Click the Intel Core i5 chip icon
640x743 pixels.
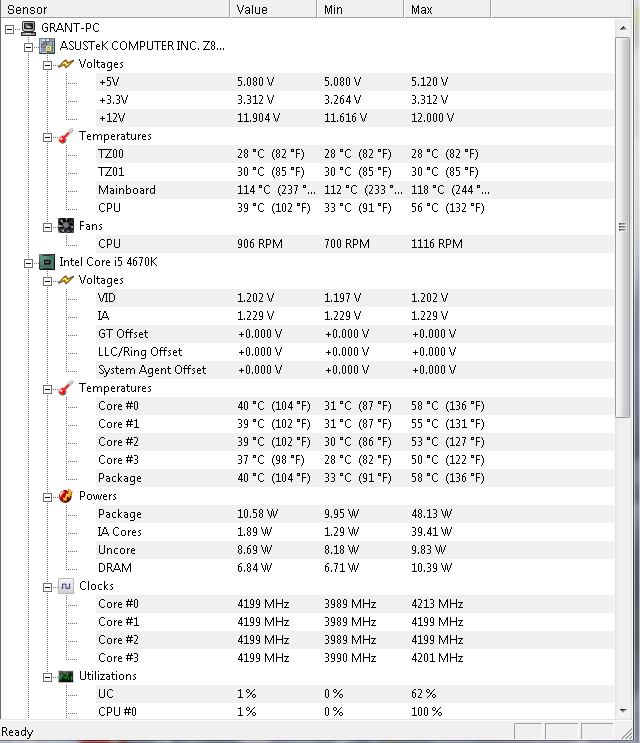click(x=46, y=262)
